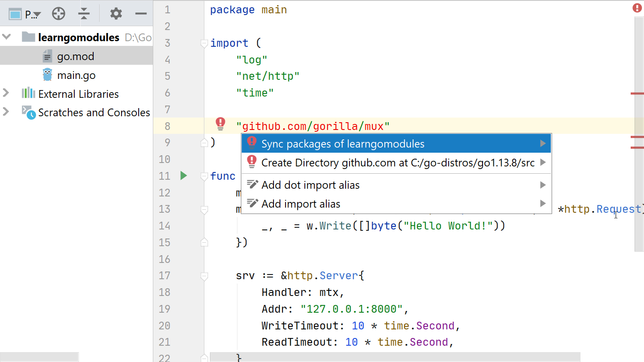This screenshot has width=644, height=362.
Task: Select Add import alias option
Action: point(396,204)
